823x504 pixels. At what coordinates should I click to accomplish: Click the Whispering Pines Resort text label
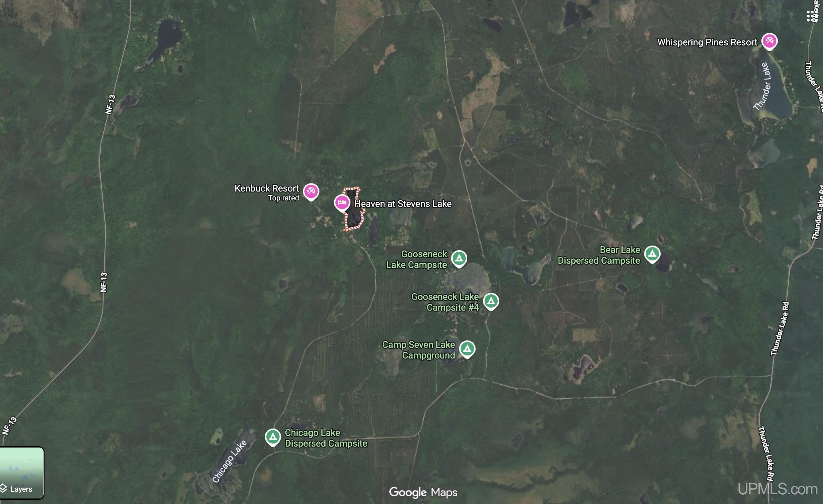707,42
